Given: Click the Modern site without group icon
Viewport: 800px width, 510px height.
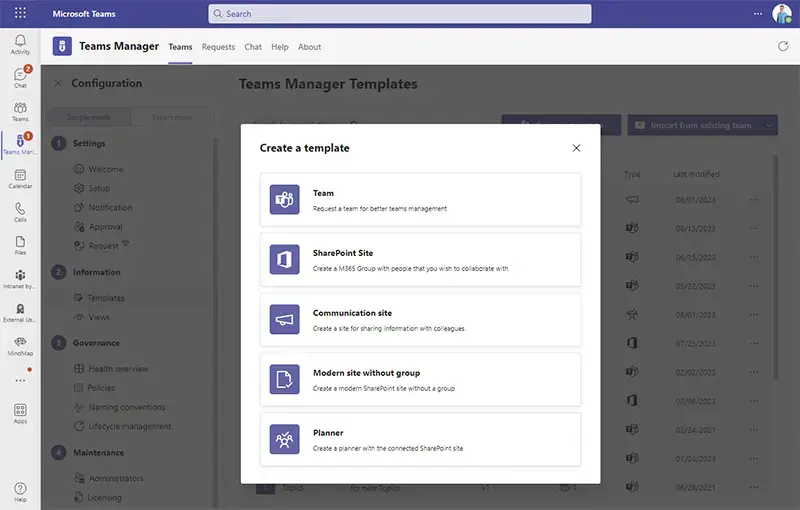Looking at the screenshot, I should point(284,379).
